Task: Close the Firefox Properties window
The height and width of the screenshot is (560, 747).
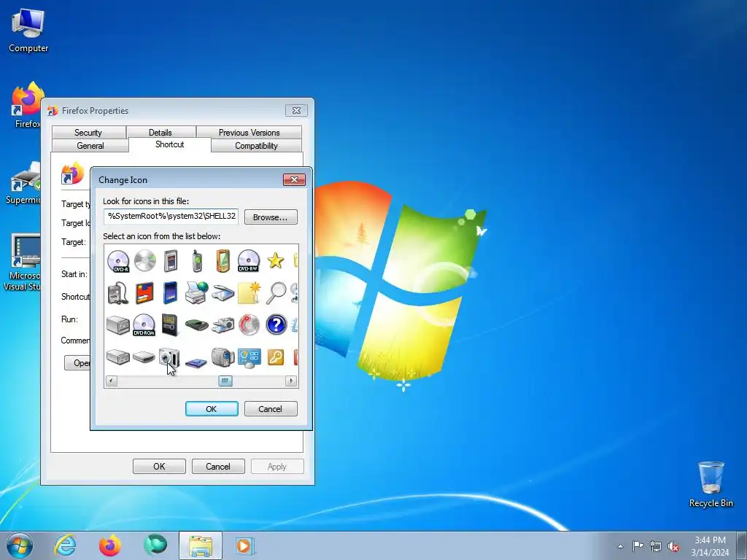Action: coord(296,111)
